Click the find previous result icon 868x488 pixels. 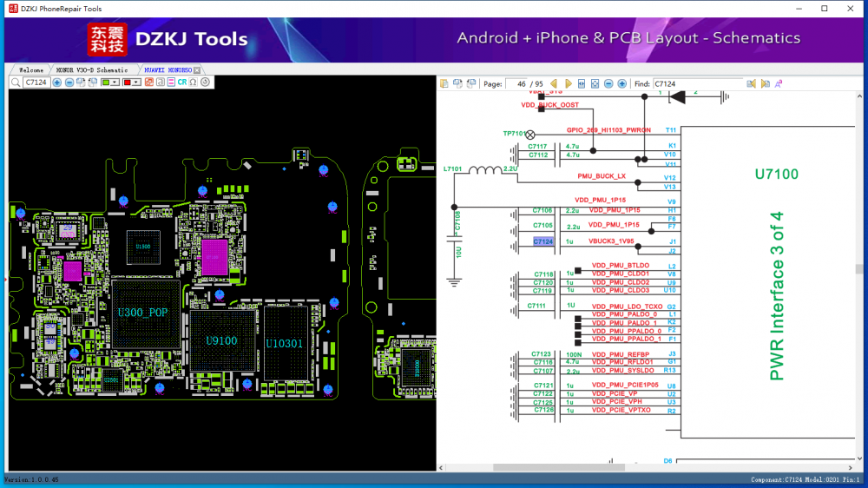click(753, 83)
